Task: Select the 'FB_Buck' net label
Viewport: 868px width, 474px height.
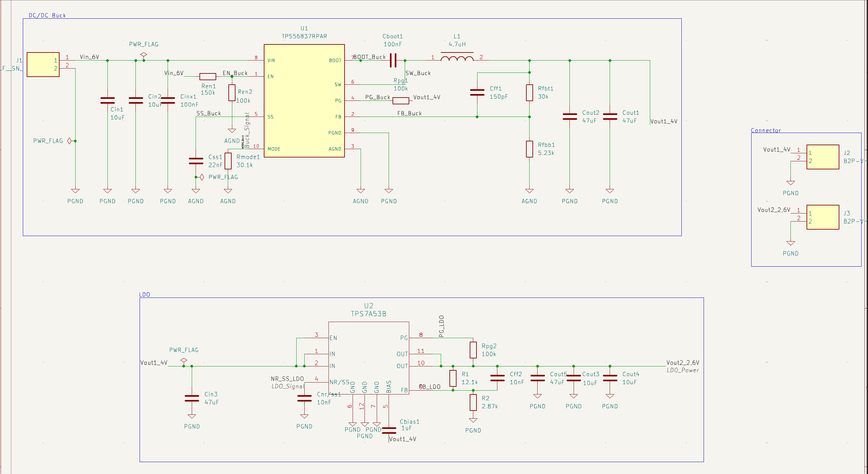Action: tap(410, 113)
